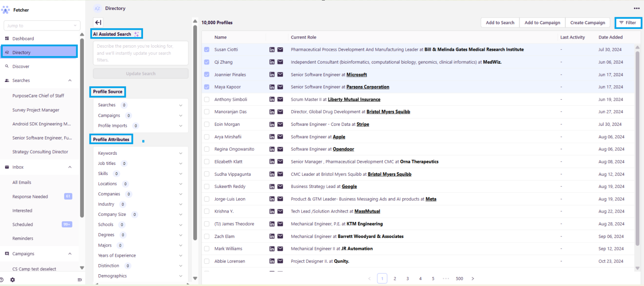Click the Add to Campaign button
The height and width of the screenshot is (286, 644).
[542, 23]
